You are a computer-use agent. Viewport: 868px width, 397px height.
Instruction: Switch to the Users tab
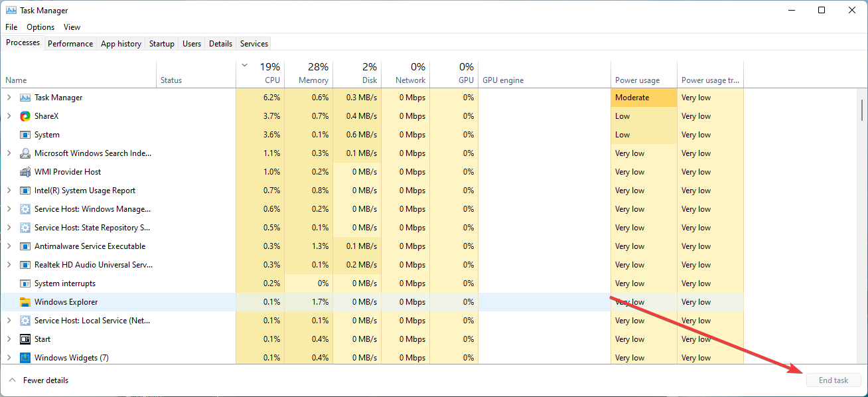pyautogui.click(x=192, y=44)
